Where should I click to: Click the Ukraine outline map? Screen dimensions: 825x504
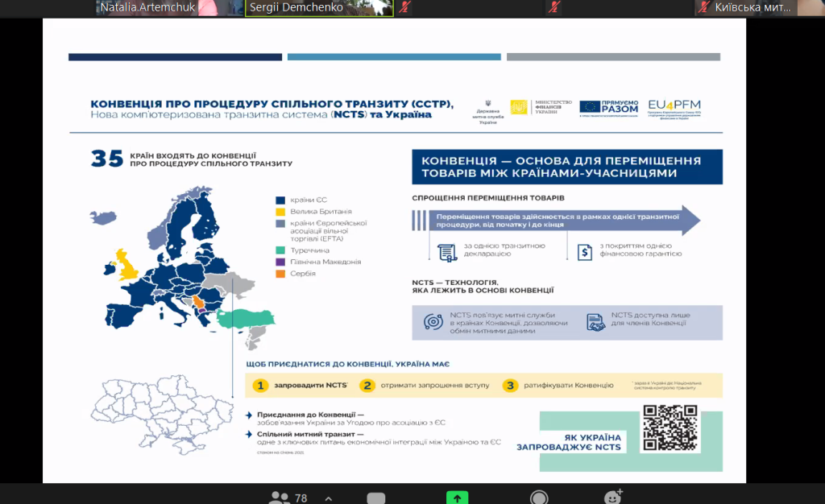click(x=162, y=414)
